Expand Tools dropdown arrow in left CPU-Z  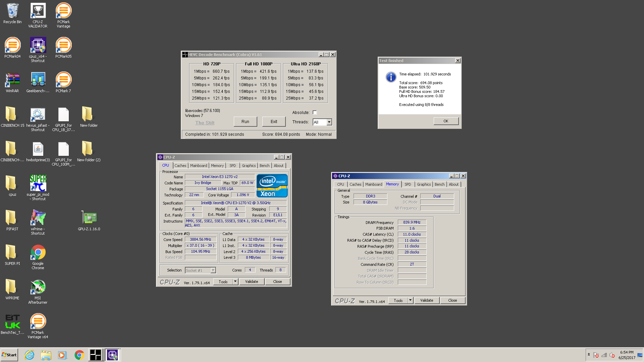point(235,282)
